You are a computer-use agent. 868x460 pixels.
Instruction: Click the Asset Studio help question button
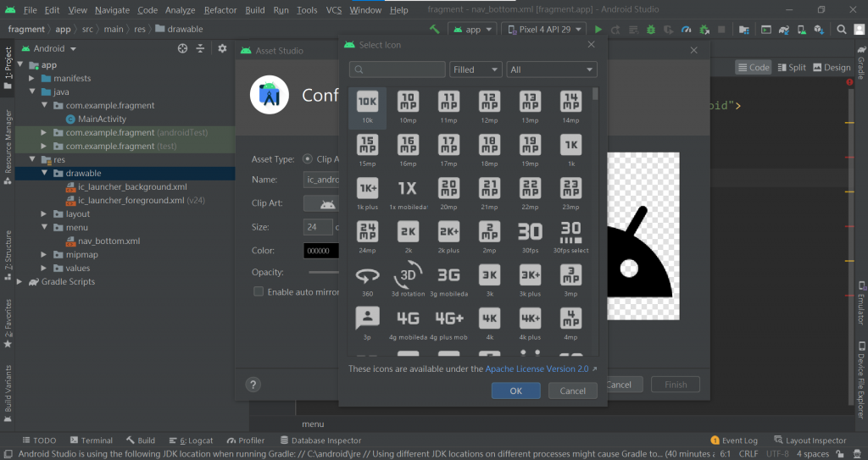tap(253, 384)
